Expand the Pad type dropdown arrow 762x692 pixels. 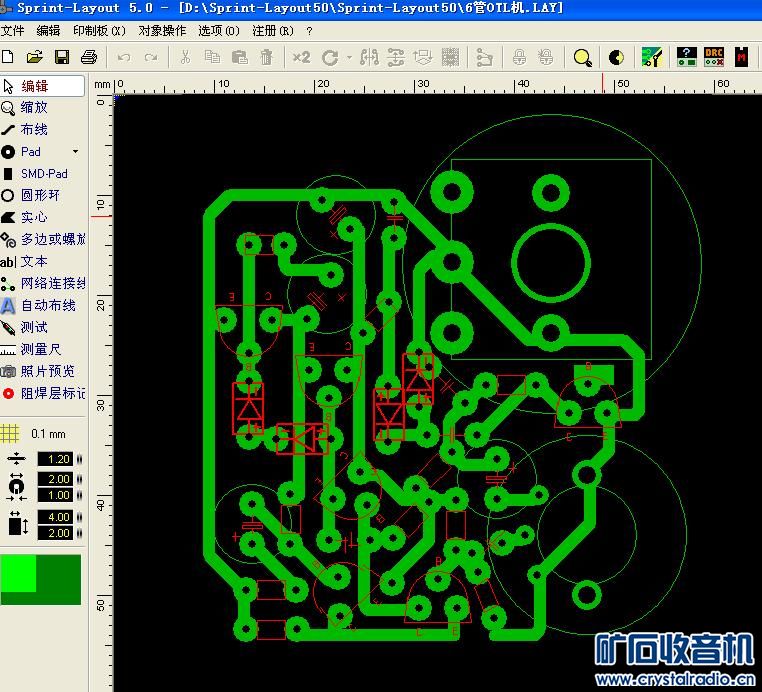coord(75,152)
